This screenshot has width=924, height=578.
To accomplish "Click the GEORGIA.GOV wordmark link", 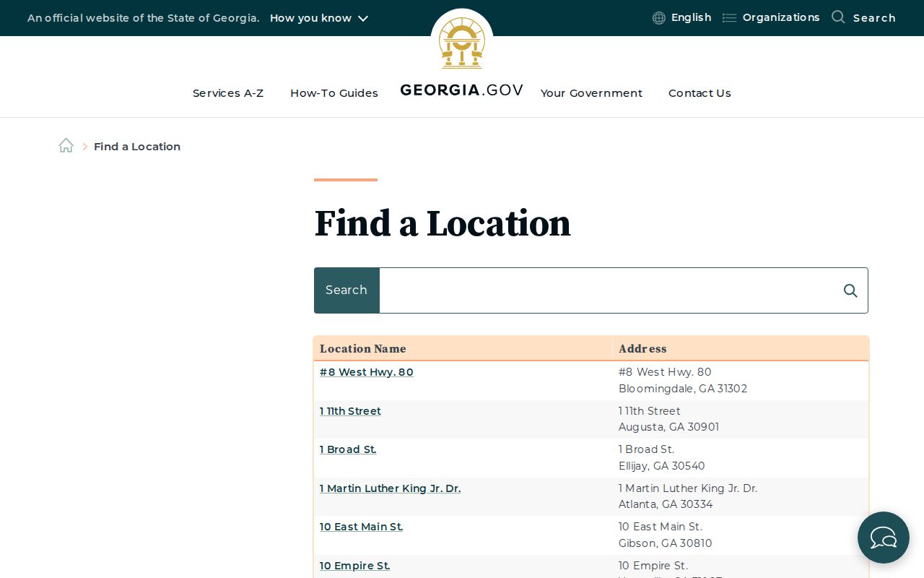I will [x=462, y=90].
